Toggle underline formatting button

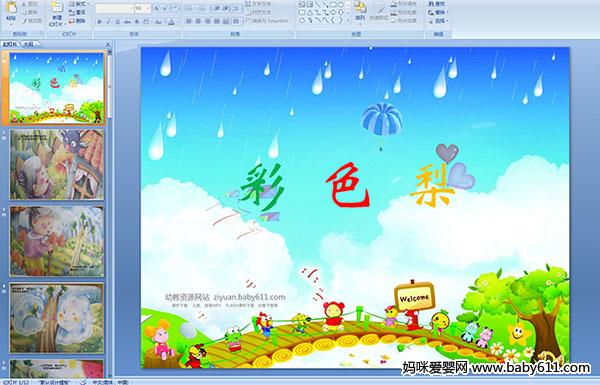(117, 22)
